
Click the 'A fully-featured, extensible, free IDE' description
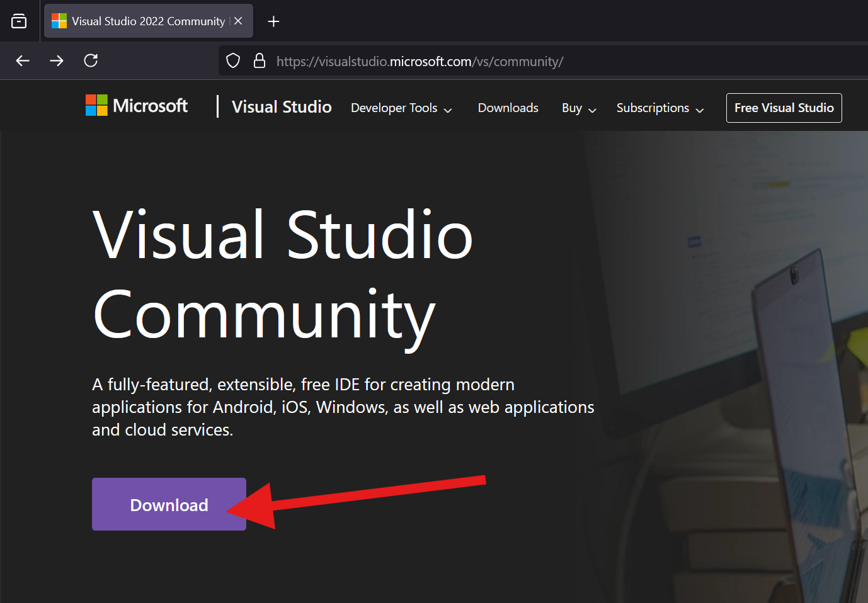pos(343,407)
